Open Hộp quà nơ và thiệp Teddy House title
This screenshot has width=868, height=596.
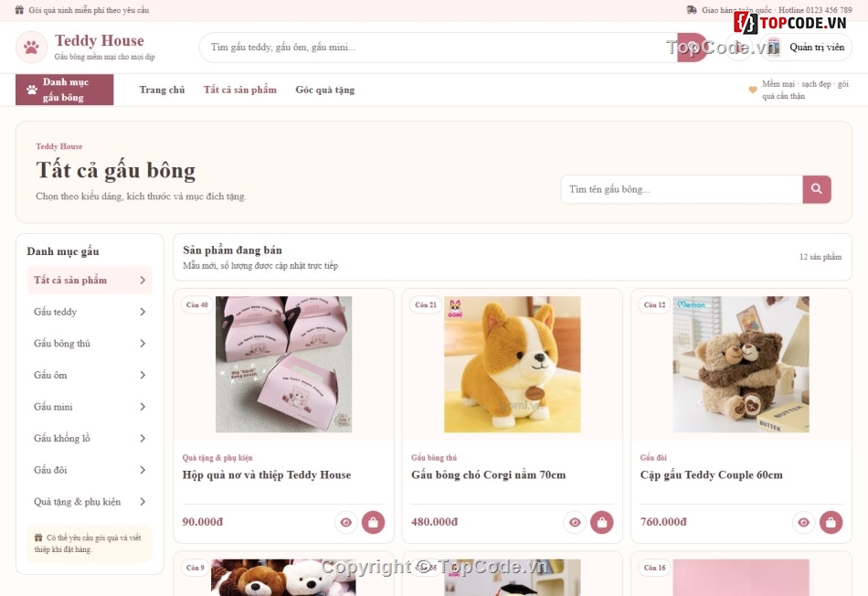pos(267,474)
